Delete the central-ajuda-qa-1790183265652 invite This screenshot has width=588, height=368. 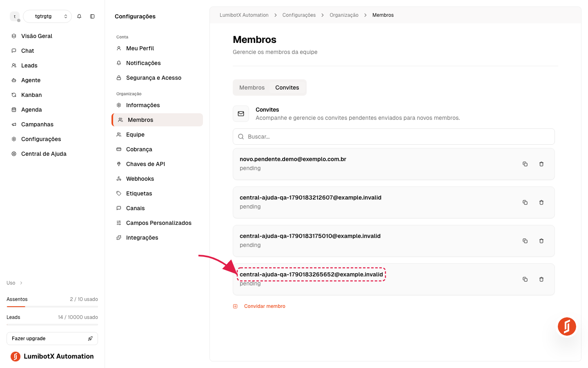pos(541,279)
